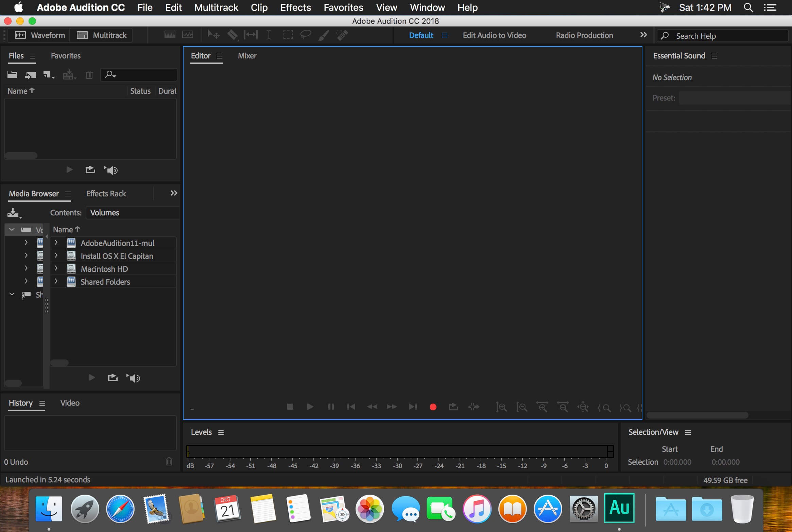The image size is (792, 532).
Task: Switch to the Favorites tab
Action: [66, 56]
